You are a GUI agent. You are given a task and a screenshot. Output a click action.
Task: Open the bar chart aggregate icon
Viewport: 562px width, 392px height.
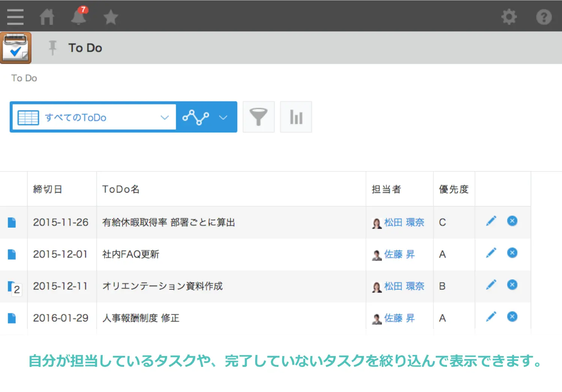[x=296, y=117]
